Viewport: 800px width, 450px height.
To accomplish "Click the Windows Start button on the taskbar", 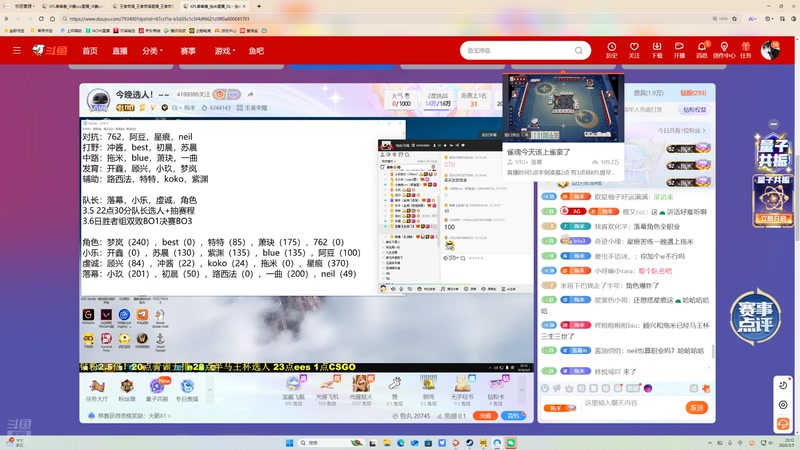I will 290,443.
